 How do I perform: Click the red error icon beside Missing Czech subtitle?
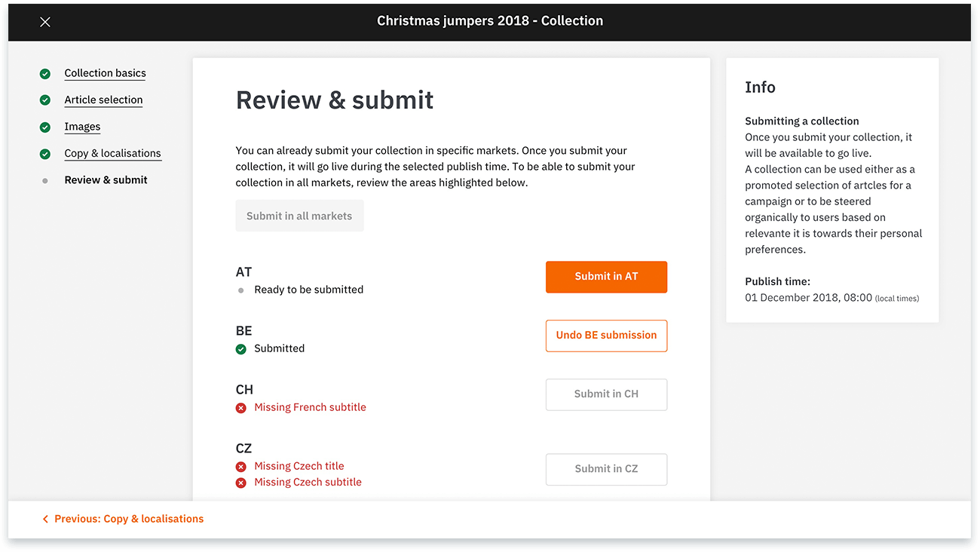pos(240,483)
